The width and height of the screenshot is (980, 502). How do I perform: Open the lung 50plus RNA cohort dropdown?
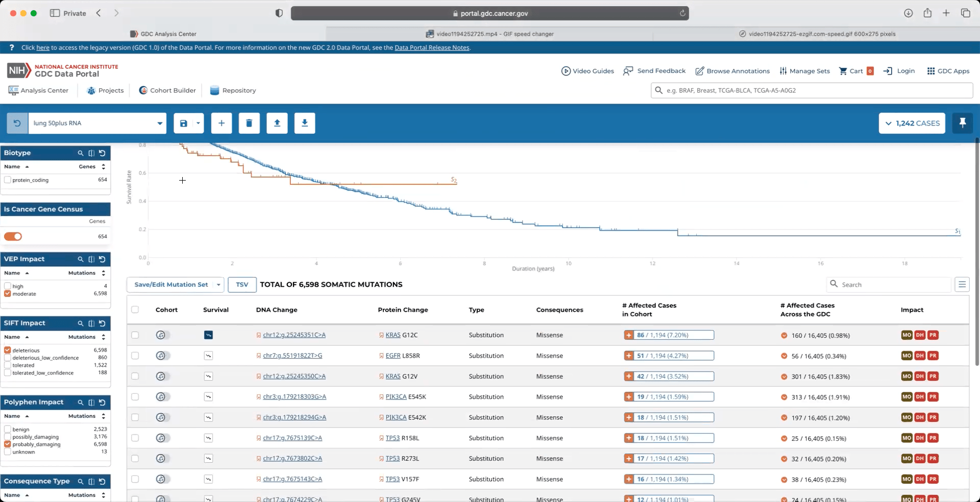click(159, 123)
